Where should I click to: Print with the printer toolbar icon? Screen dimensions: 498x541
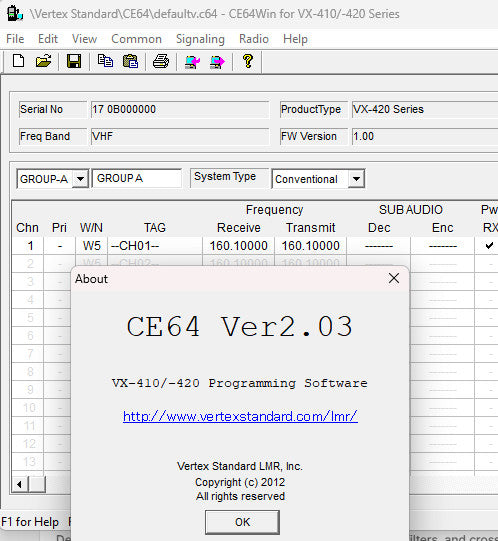pos(161,62)
